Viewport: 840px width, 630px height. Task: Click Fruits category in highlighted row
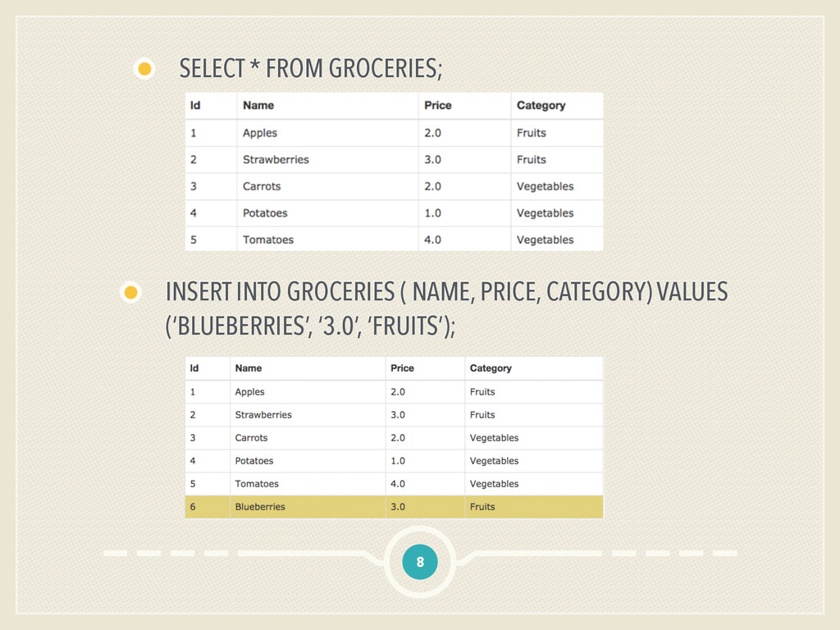[482, 507]
